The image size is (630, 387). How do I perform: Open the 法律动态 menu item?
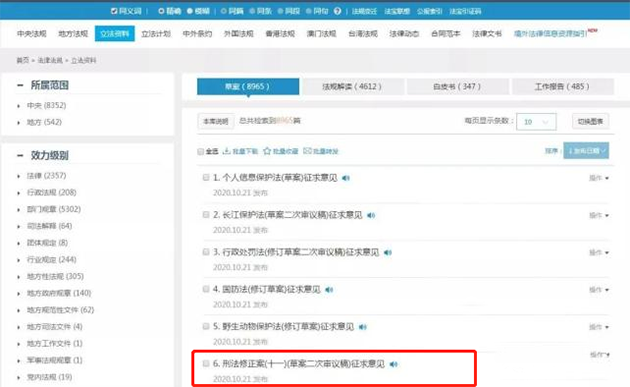point(404,34)
